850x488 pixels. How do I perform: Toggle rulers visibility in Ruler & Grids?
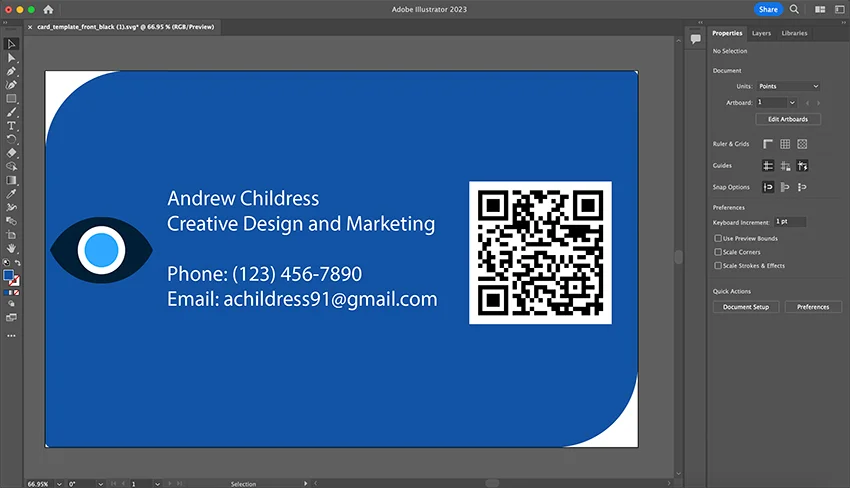tap(768, 144)
